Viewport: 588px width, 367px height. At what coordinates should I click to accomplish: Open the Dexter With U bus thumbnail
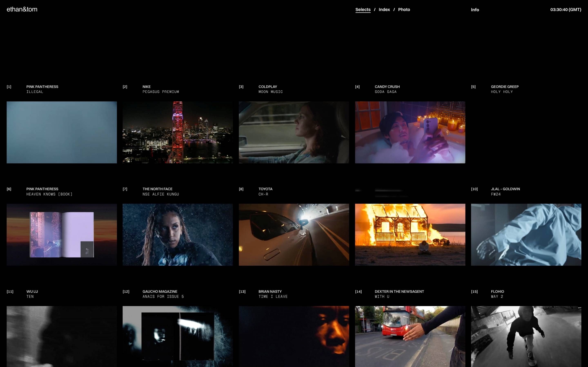410,336
